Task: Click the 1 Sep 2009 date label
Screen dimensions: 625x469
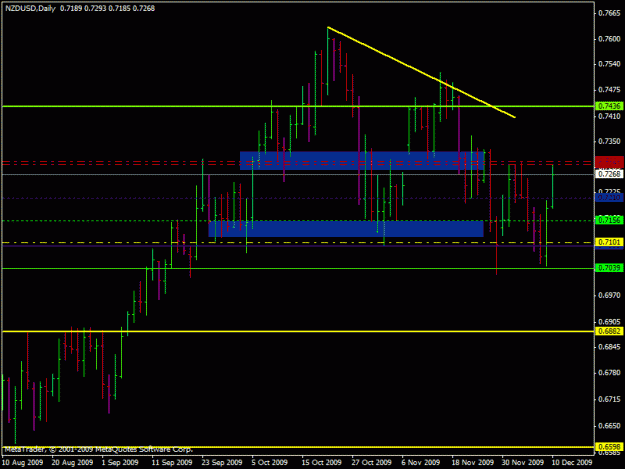Action: click(120, 462)
